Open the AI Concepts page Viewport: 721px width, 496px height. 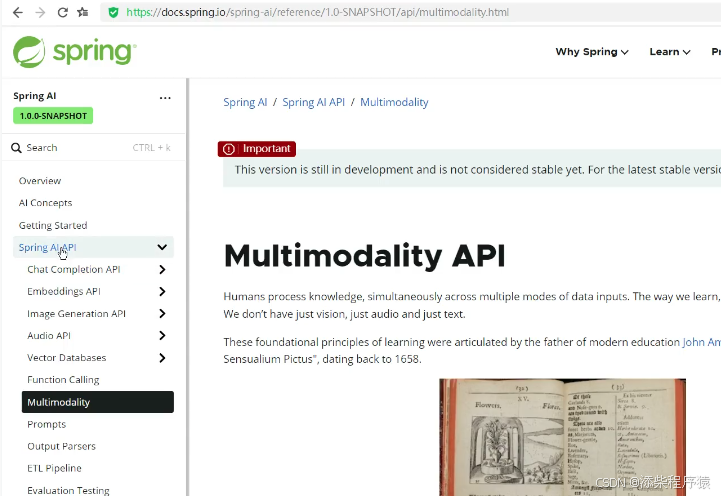pos(46,203)
